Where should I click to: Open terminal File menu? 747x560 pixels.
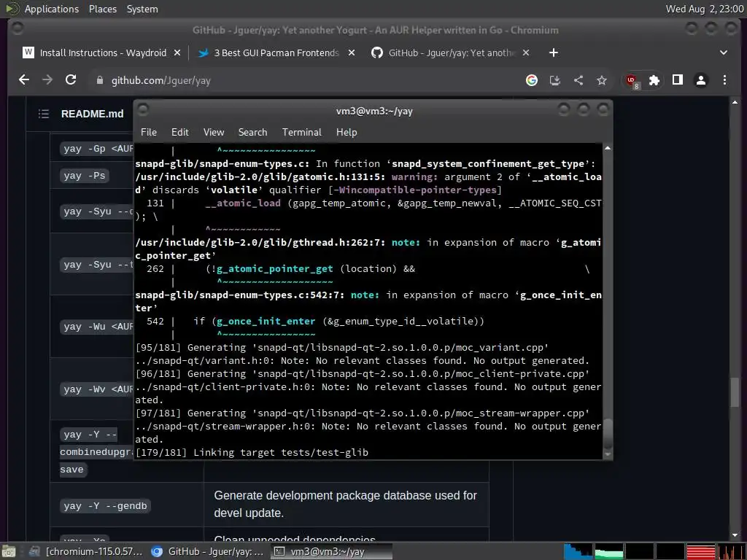click(x=149, y=133)
